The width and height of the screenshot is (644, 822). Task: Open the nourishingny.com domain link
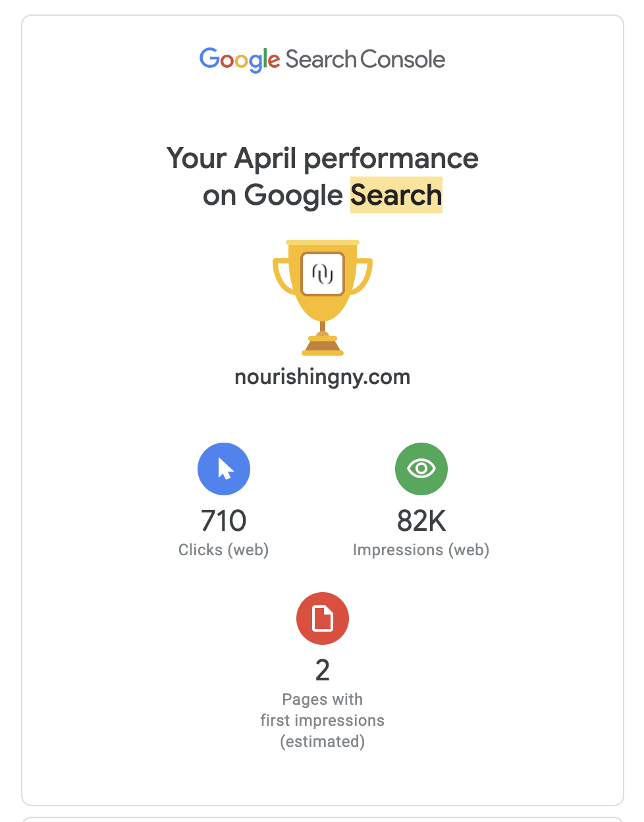pyautogui.click(x=323, y=377)
